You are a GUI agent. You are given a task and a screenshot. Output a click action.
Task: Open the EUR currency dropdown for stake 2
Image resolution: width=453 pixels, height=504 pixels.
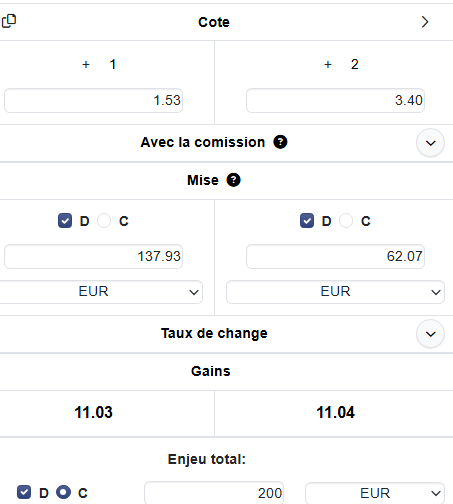pyautogui.click(x=335, y=292)
